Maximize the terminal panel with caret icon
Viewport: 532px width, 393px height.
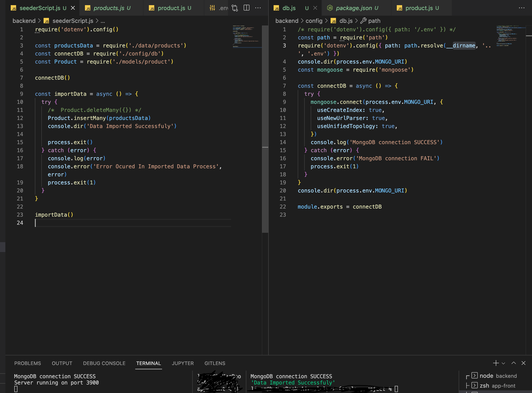(514, 363)
